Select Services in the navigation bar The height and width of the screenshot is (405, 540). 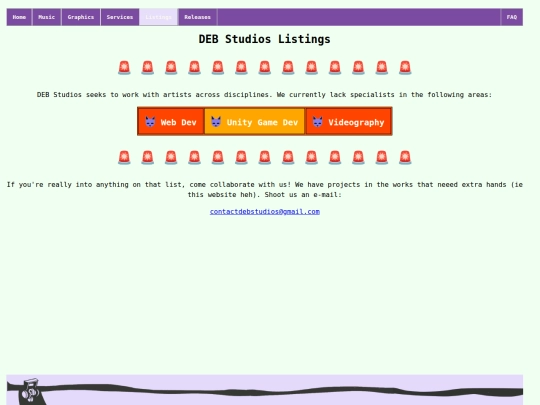pos(120,17)
